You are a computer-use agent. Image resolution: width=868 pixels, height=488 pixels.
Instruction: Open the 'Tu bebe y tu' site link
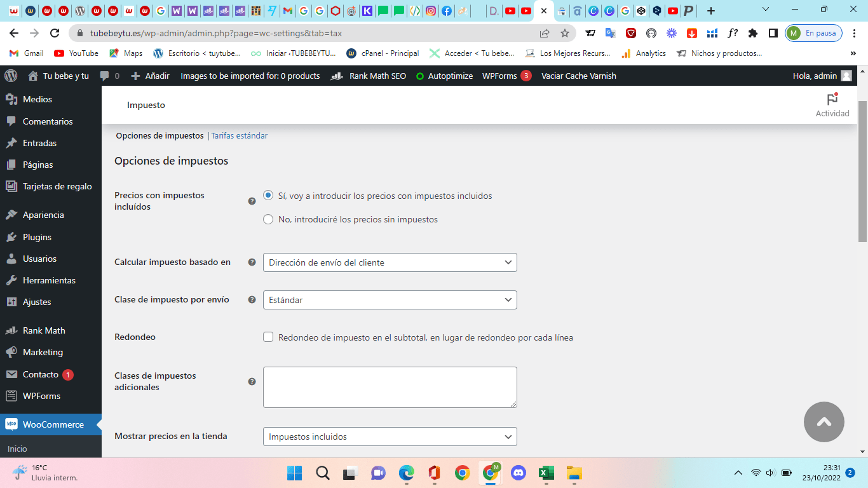[x=58, y=76]
